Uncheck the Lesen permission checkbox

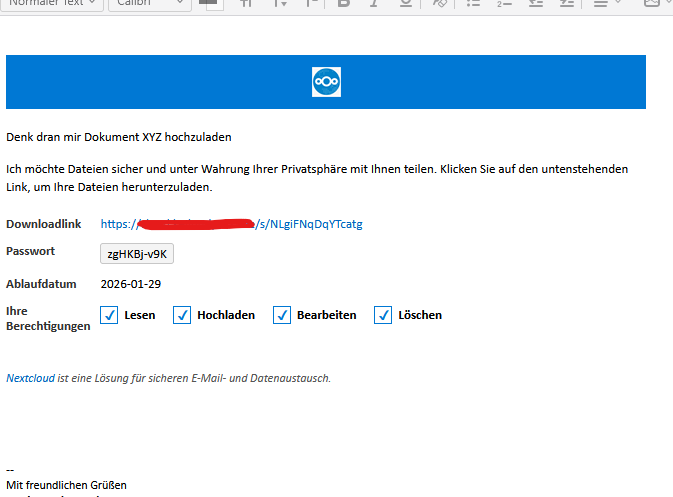(x=110, y=315)
